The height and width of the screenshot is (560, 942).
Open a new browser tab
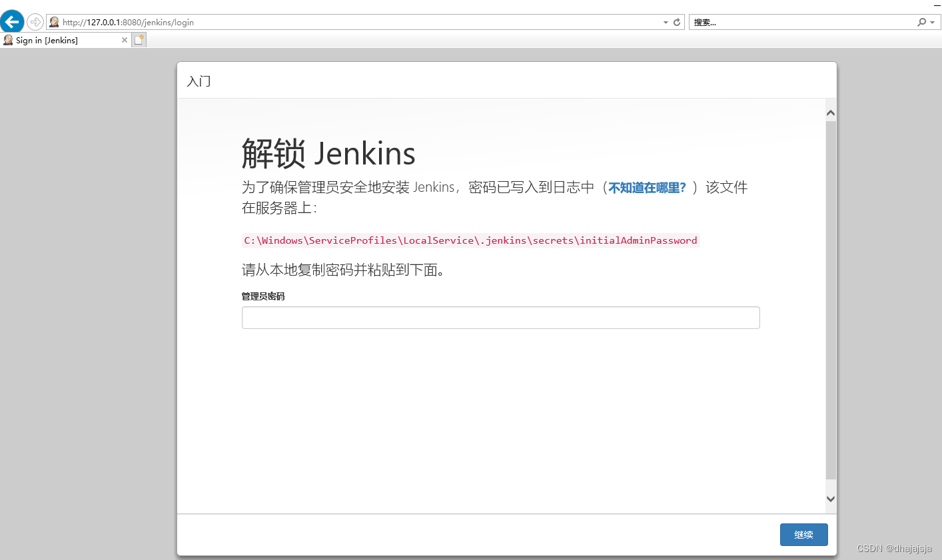[139, 40]
